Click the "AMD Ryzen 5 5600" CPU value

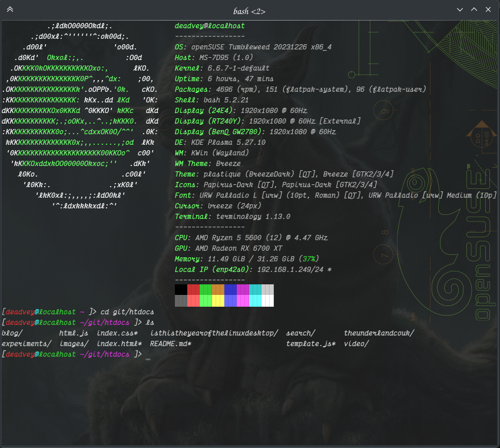[x=229, y=238]
